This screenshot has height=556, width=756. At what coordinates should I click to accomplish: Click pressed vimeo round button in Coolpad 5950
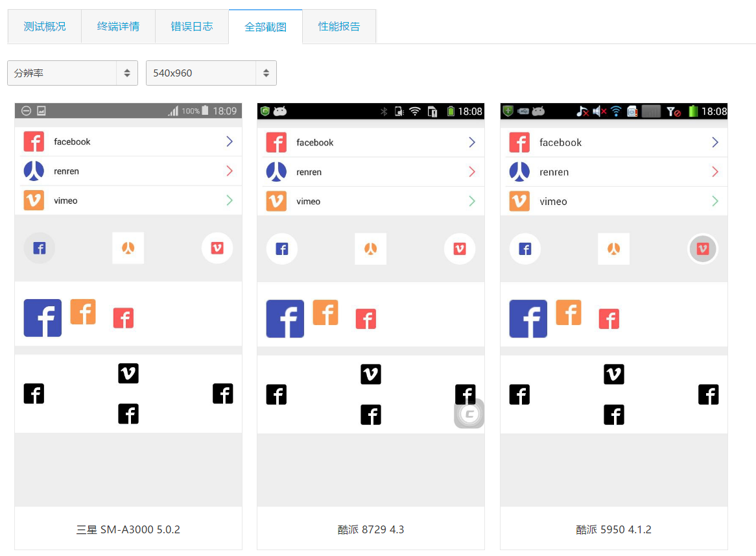click(702, 249)
